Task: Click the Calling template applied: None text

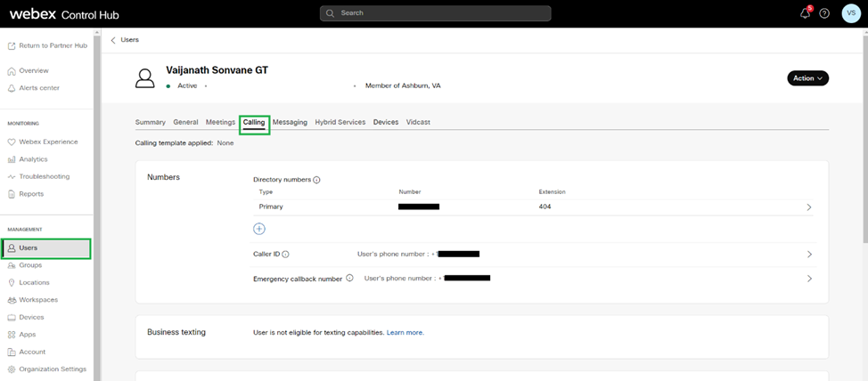Action: tap(184, 143)
